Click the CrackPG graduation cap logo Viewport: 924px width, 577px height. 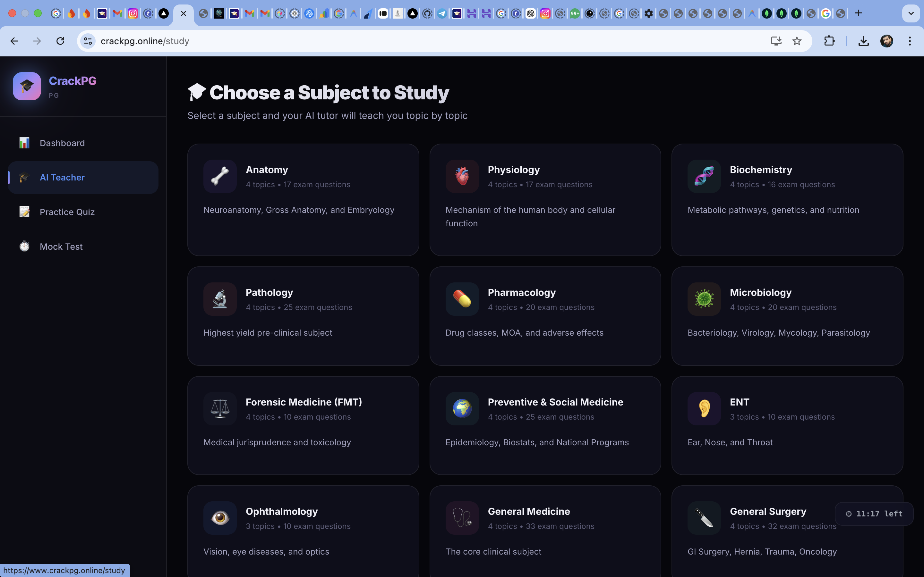pos(27,86)
